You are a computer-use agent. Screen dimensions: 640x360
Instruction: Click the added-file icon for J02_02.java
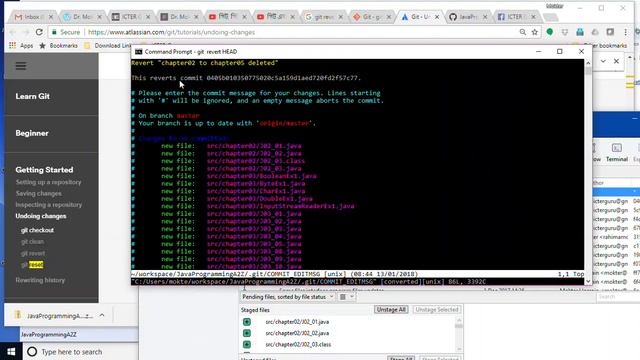tap(247, 333)
